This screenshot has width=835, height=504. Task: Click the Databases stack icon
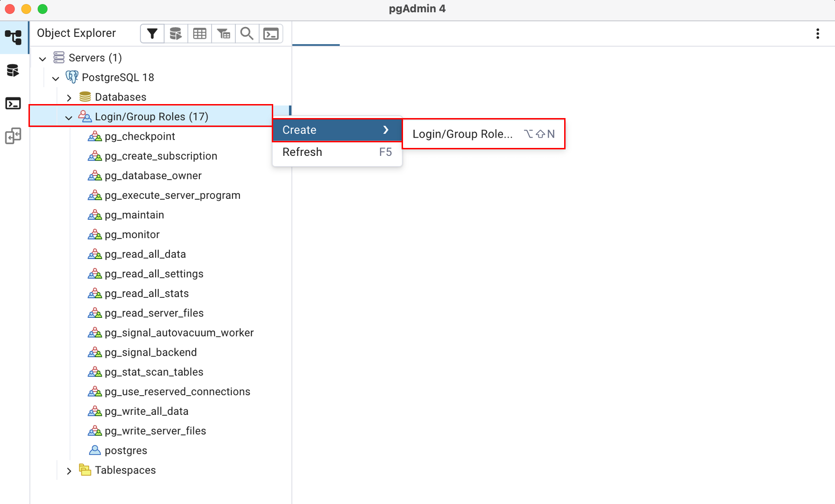[x=85, y=97]
